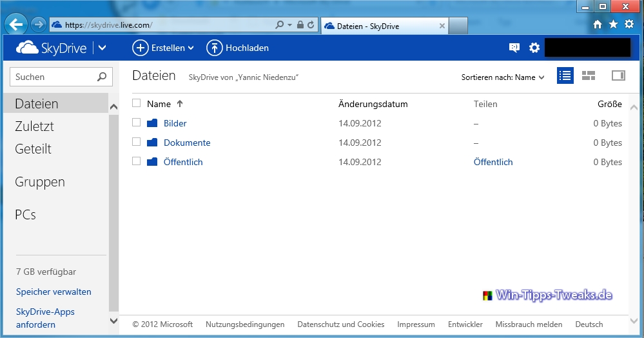Screen dimensions: 644x338
Task: Click the Größe column header
Action: (609, 104)
